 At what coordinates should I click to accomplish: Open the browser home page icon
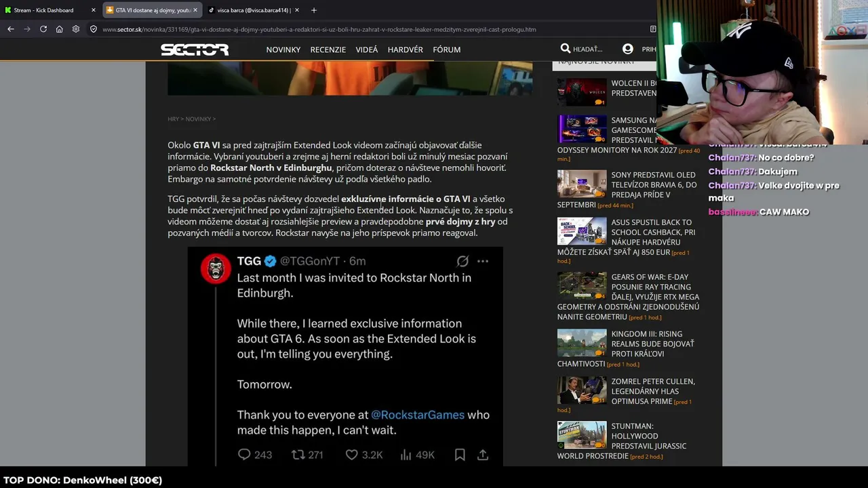60,29
